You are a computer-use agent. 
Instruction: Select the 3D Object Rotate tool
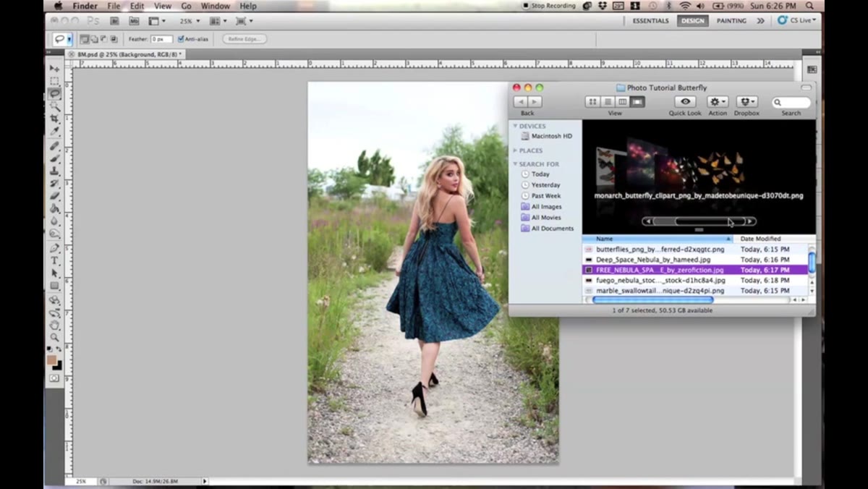click(x=54, y=300)
